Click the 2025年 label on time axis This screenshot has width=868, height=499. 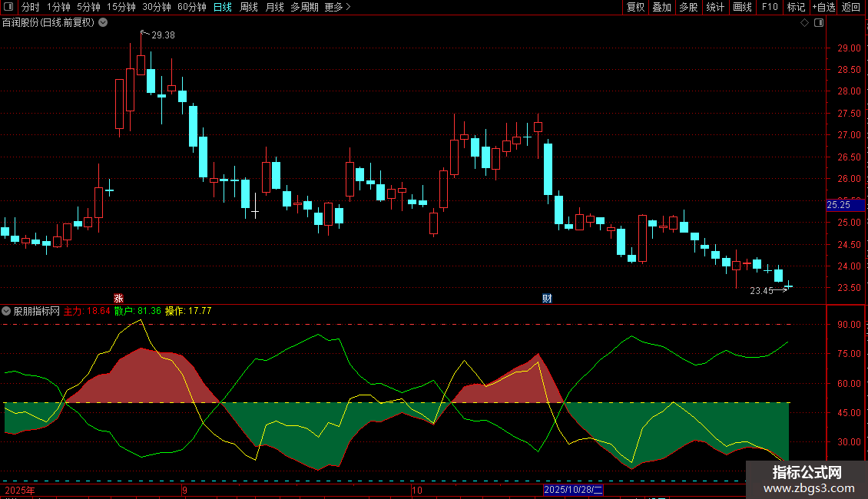coord(20,490)
